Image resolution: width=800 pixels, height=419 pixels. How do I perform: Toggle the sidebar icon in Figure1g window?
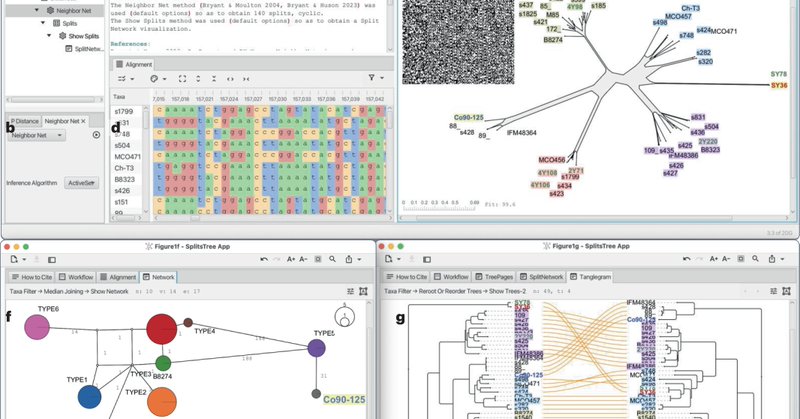click(427, 259)
